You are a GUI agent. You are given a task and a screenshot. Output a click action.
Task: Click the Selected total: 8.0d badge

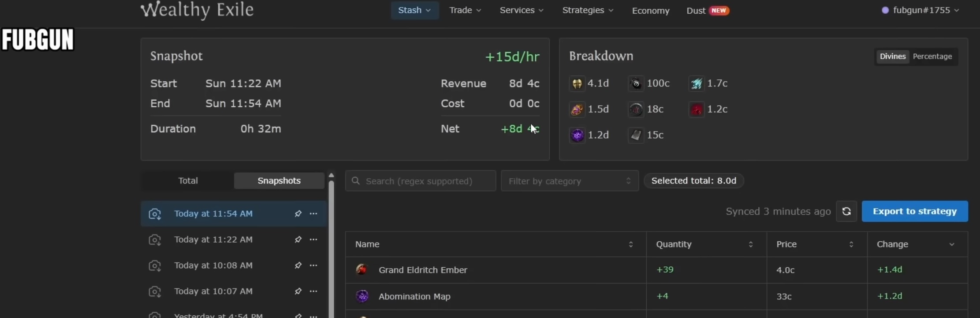(x=694, y=181)
